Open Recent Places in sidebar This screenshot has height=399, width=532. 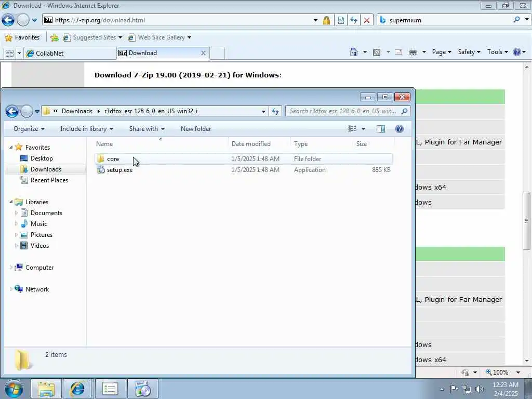pyautogui.click(x=49, y=180)
